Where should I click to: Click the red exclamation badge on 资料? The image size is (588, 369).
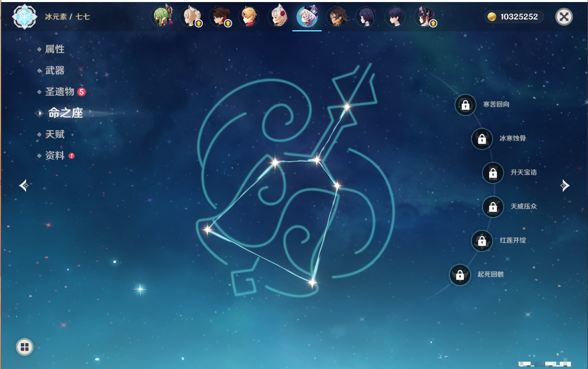tap(72, 156)
